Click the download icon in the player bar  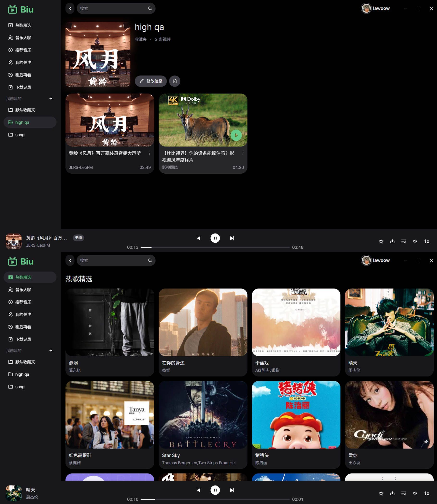392,241
